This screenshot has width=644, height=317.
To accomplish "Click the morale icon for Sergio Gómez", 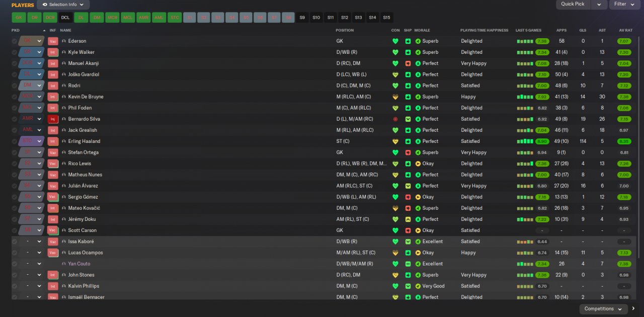I will (x=418, y=197).
